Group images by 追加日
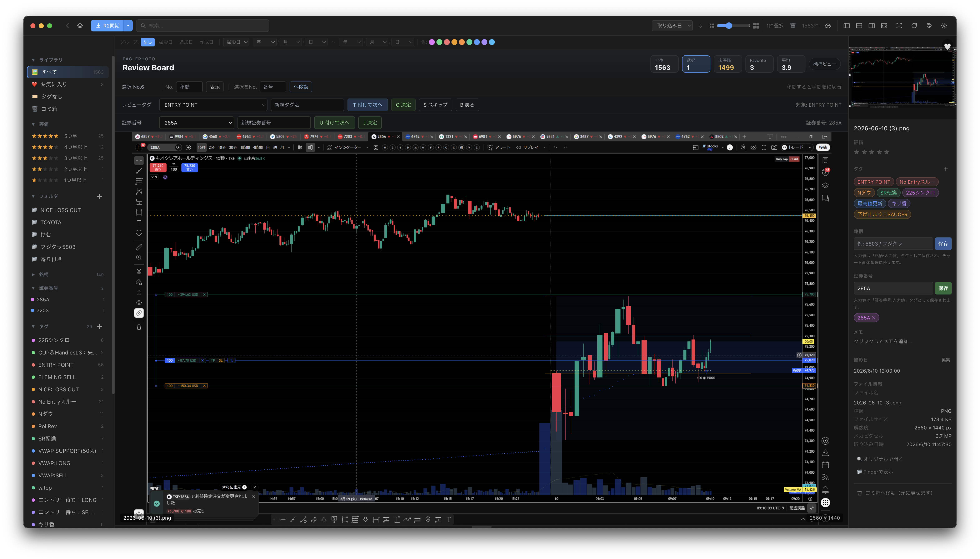The width and height of the screenshot is (980, 559). (186, 42)
